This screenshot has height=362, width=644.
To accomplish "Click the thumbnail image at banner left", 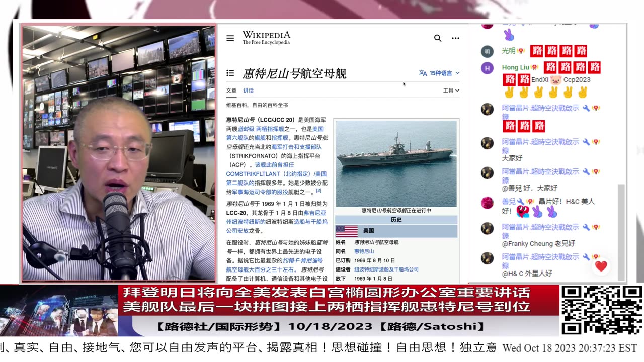I will (x=59, y=310).
